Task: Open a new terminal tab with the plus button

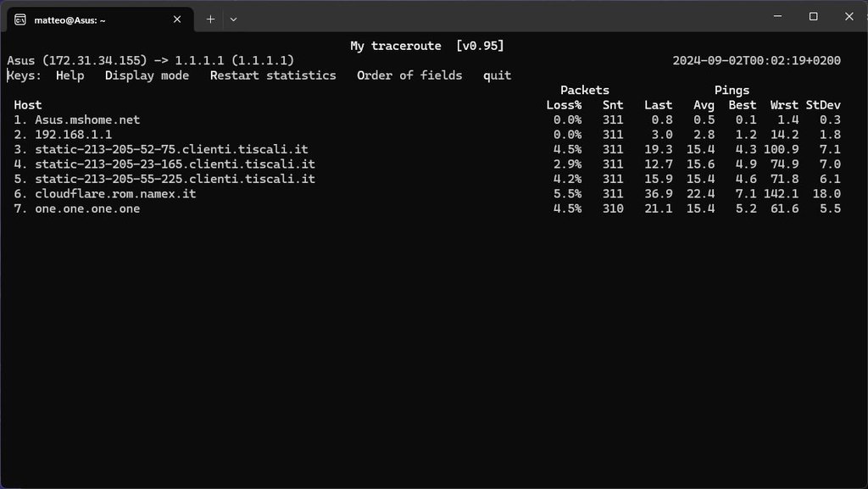Action: coord(210,19)
